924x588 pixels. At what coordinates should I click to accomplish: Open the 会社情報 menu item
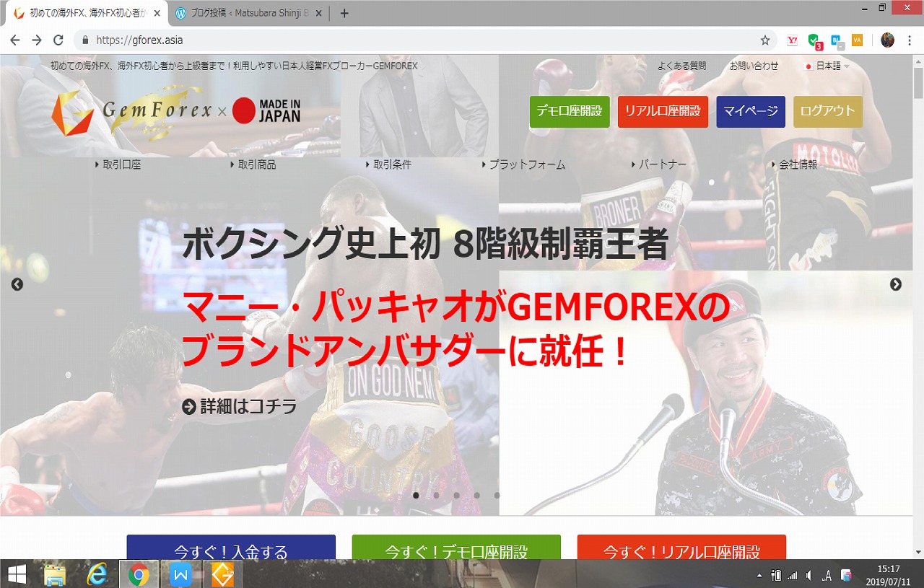tap(797, 164)
